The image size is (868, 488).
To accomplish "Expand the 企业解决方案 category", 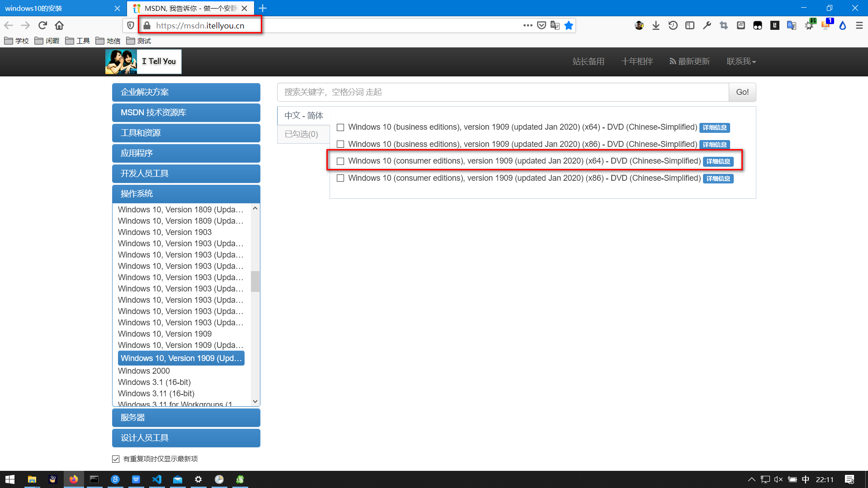I will pos(186,92).
